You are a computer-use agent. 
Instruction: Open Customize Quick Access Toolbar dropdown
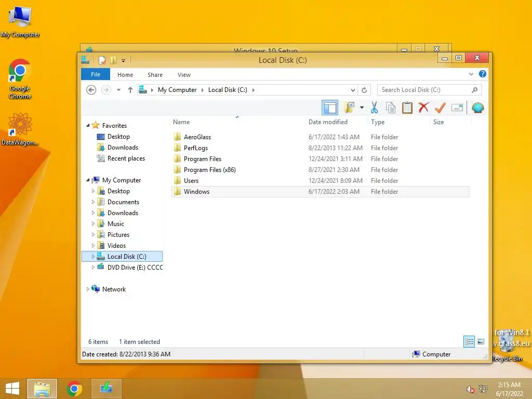[x=123, y=61]
